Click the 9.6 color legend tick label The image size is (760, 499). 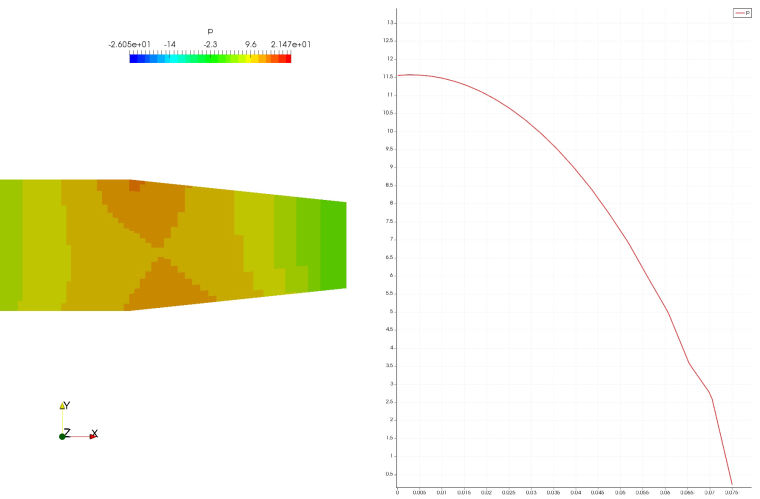click(250, 44)
